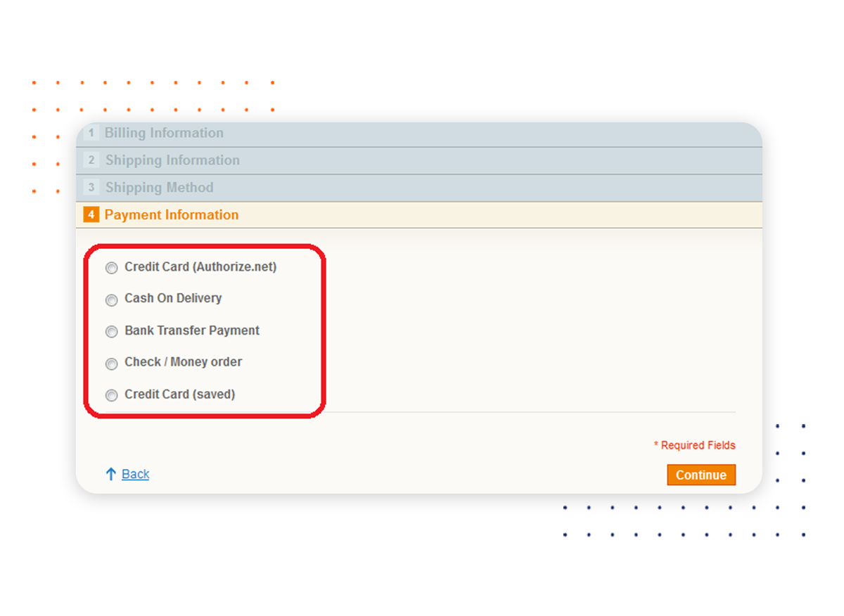This screenshot has width=844, height=616.
Task: Click the step 3 number badge
Action: 91,188
